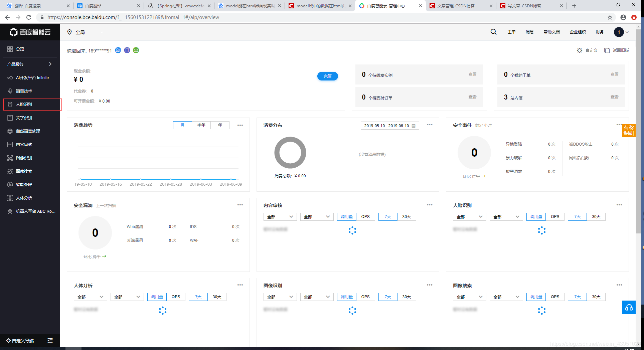Open first dropdown in image recognition panel

280,297
